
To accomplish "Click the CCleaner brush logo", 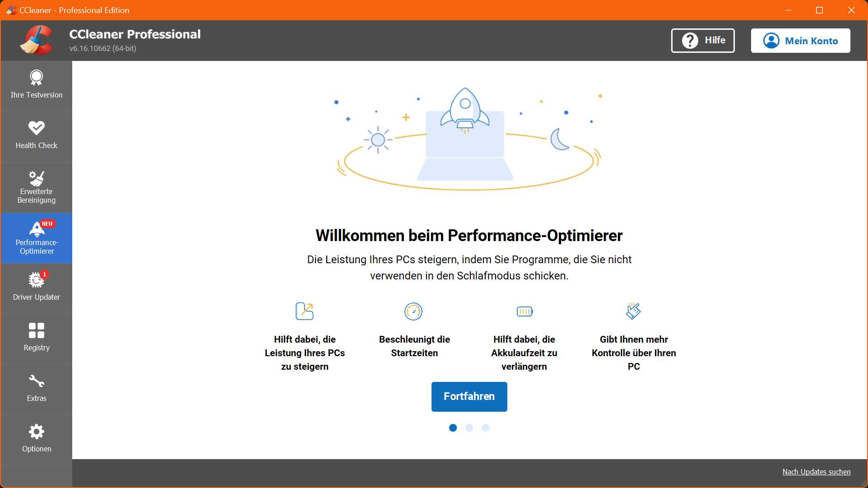I will (x=37, y=40).
